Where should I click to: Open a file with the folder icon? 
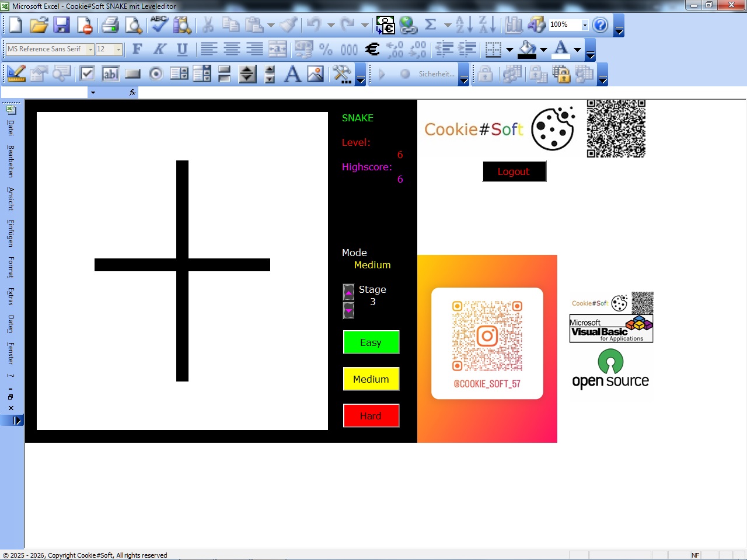pos(39,25)
